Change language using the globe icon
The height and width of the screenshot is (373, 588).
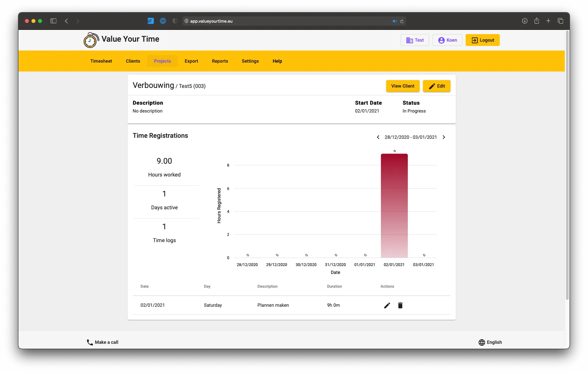click(481, 342)
